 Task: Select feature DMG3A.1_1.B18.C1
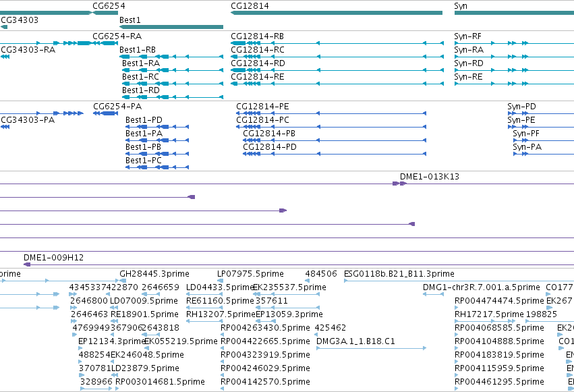pos(355,341)
